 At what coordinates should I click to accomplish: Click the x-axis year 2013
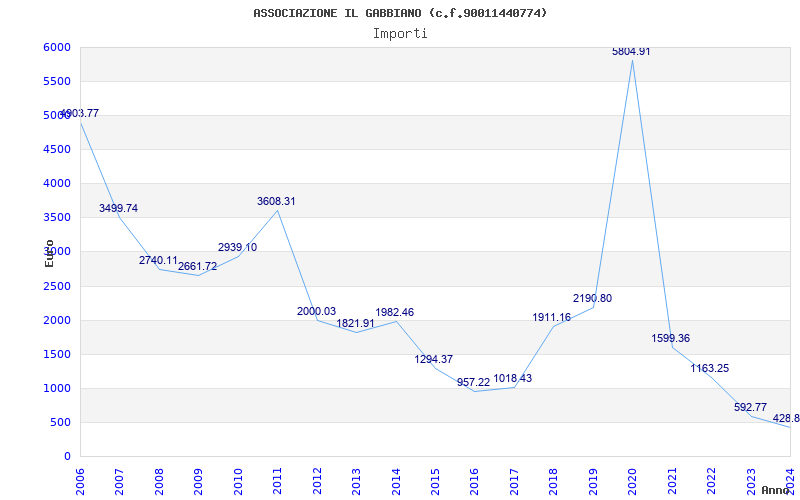click(x=357, y=481)
